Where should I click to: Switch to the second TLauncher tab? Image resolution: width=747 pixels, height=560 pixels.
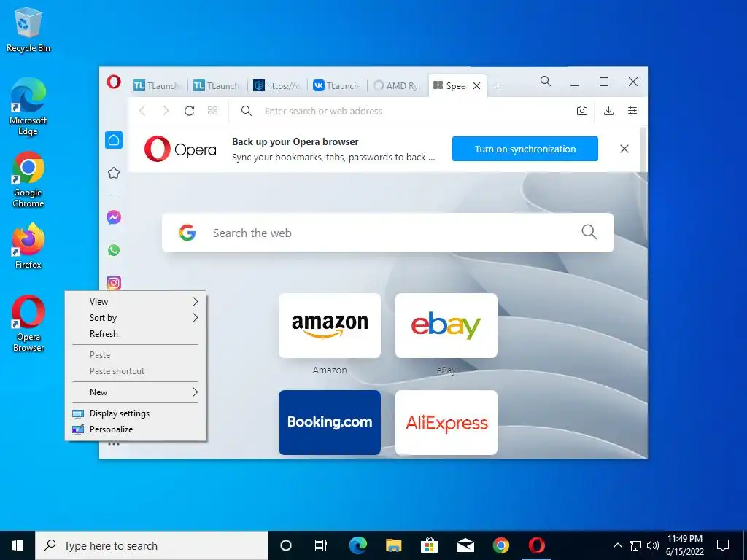217,86
